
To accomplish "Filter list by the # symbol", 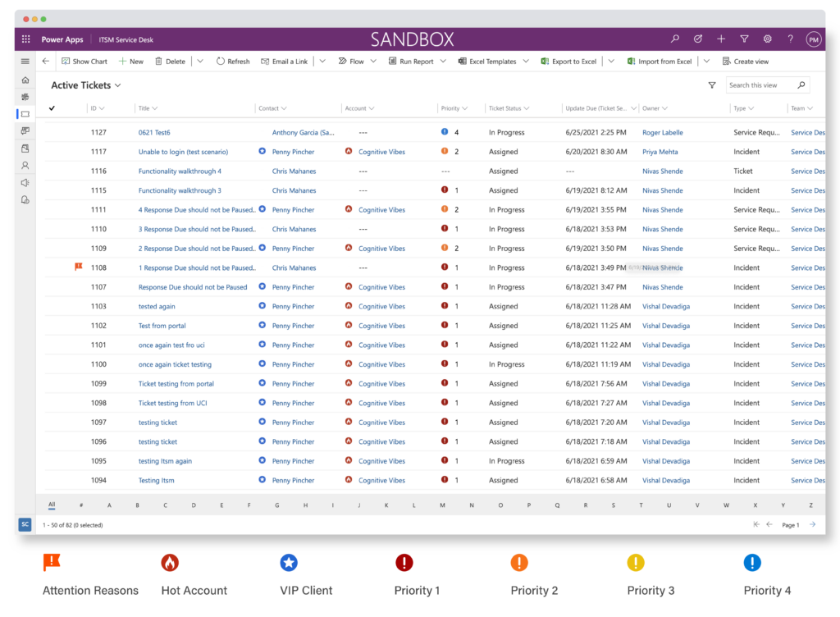I will (x=81, y=505).
